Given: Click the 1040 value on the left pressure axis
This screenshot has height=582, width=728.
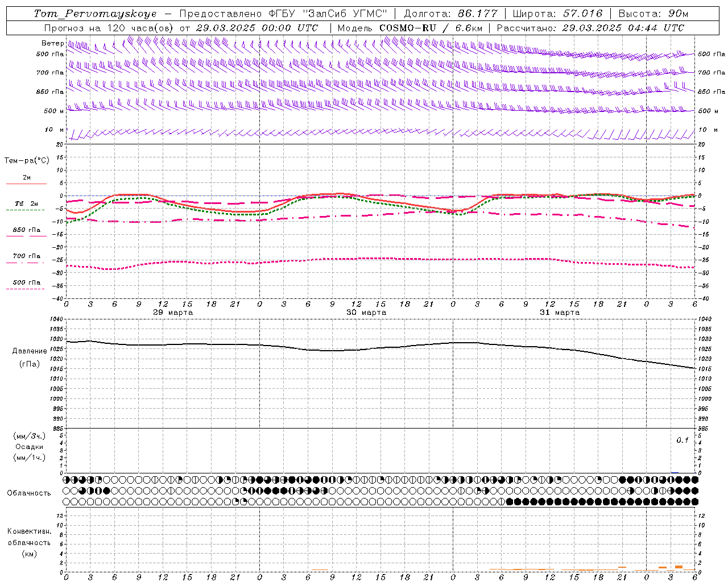Looking at the screenshot, I should coord(56,319).
